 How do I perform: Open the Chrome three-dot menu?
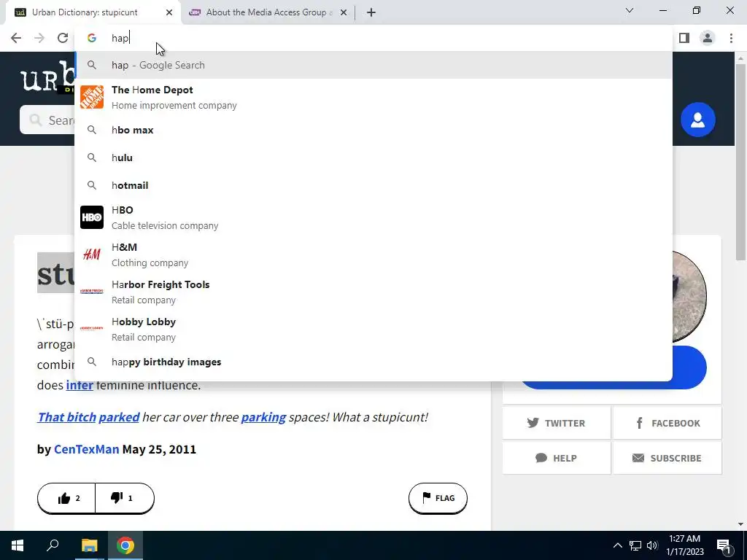coord(731,38)
